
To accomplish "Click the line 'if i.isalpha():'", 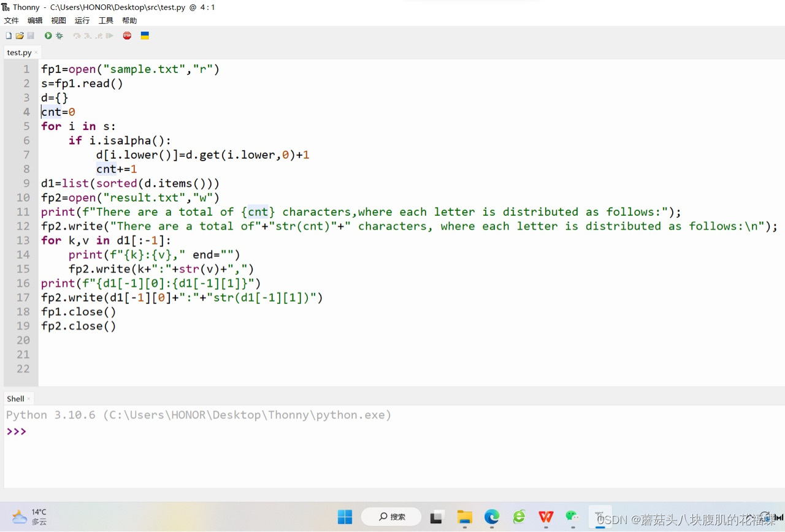I will (x=120, y=140).
